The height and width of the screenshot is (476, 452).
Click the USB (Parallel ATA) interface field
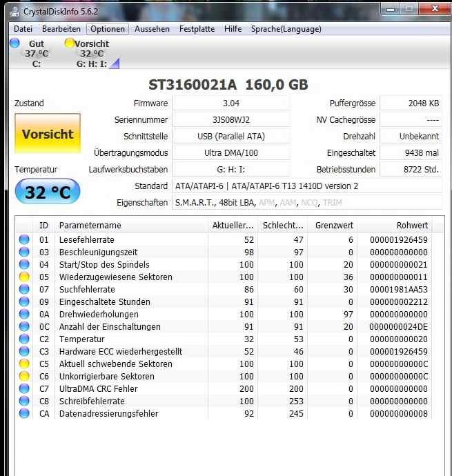tap(231, 137)
